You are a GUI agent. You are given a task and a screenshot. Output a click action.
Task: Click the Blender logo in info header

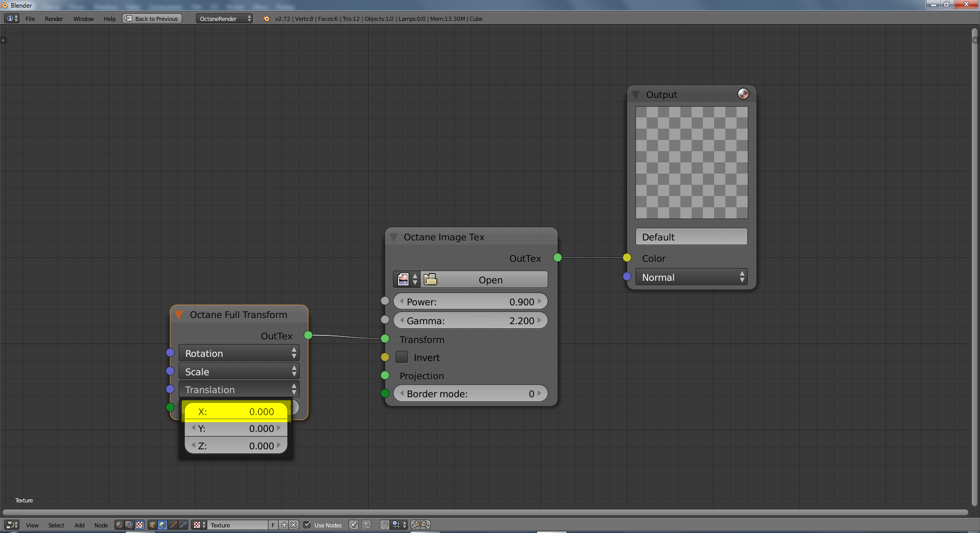[x=266, y=18]
